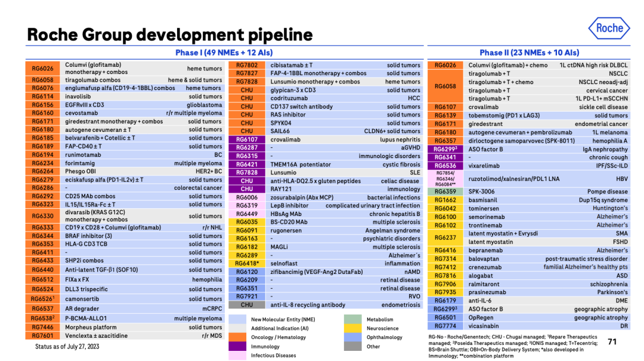644x361 pixels.
Task: Select the CD137 switch antibody entry
Action: (302, 106)
